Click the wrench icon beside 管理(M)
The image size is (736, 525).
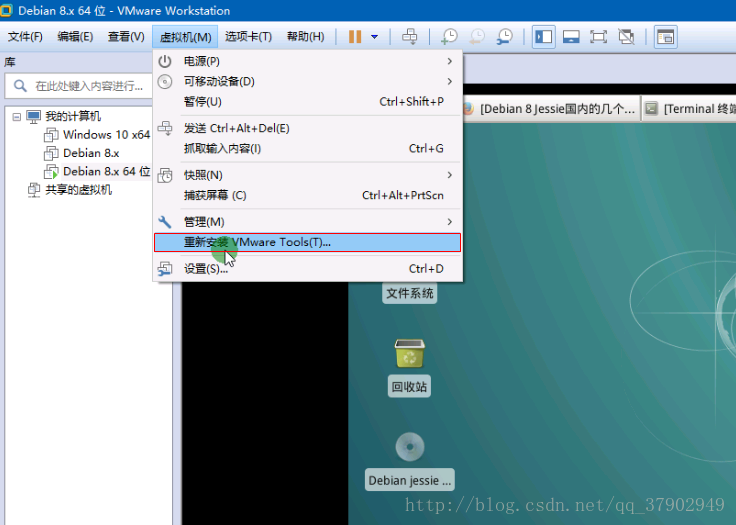[x=165, y=222]
